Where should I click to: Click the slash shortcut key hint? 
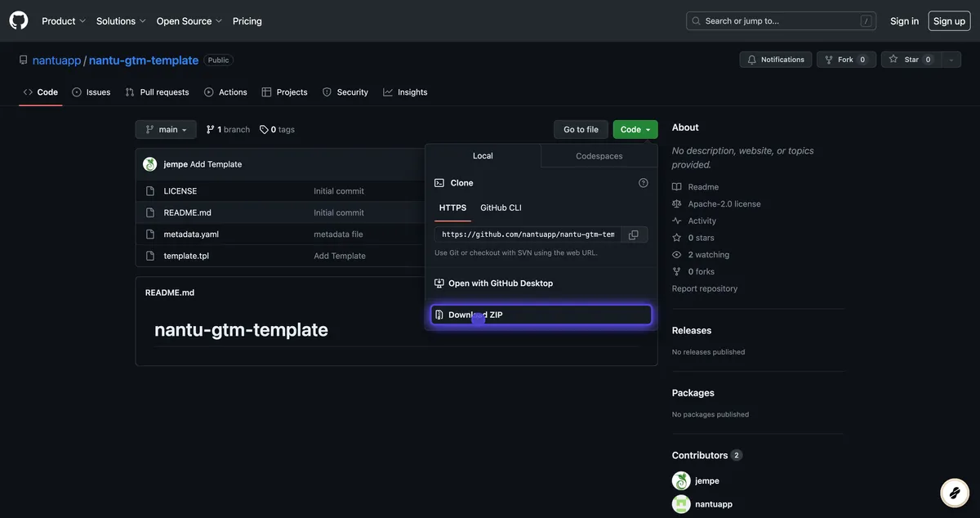866,21
